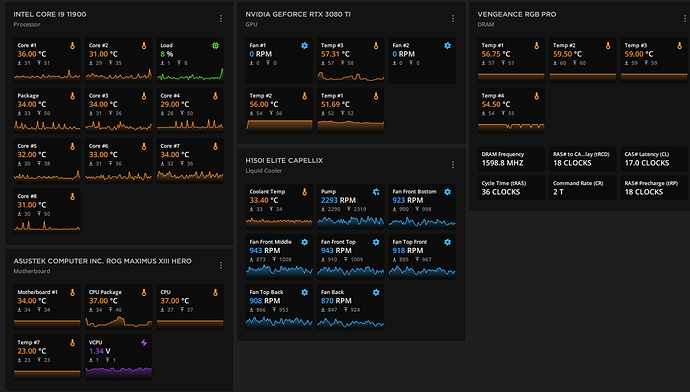Click DRAM Temp #1 thermometer icon
Image resolution: width=690 pixels, height=392 pixels.
[536, 45]
